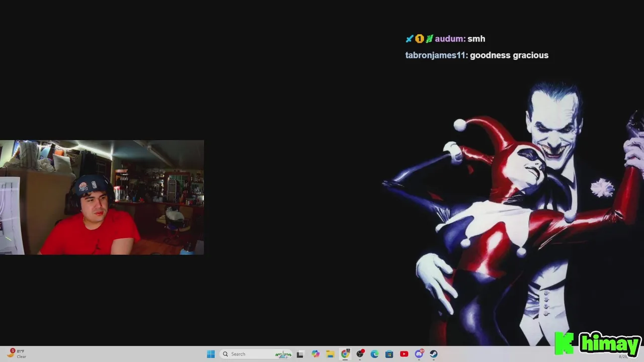Click the chat username tabronjames11
The width and height of the screenshot is (644, 362).
[x=436, y=55]
